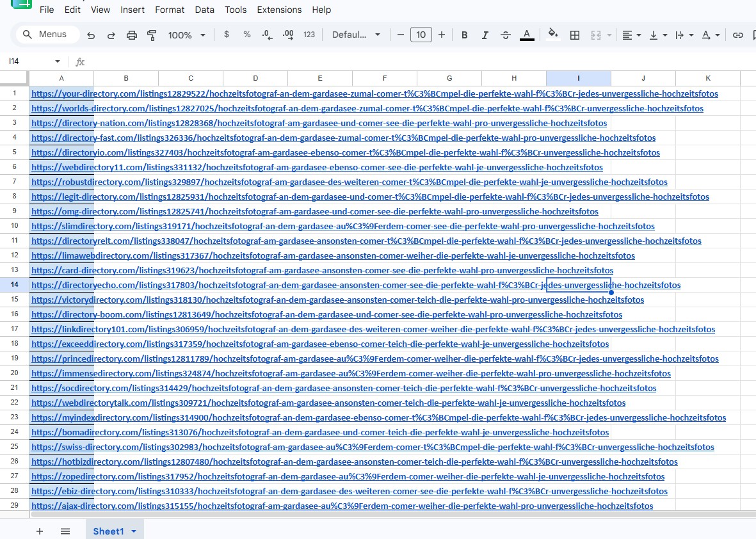Click the Menus search box
The width and height of the screenshot is (756, 539).
pyautogui.click(x=48, y=34)
